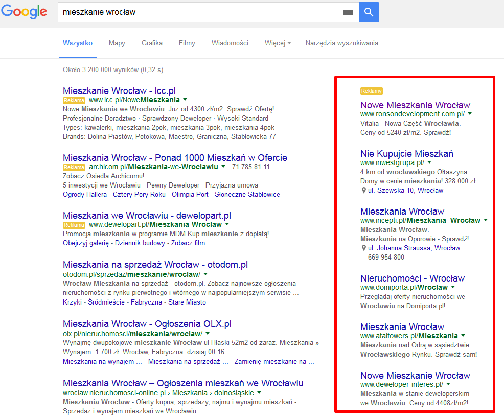
Task: Open sidebar ad 'Nieruchomości - Wrocław'
Action: tap(413, 278)
